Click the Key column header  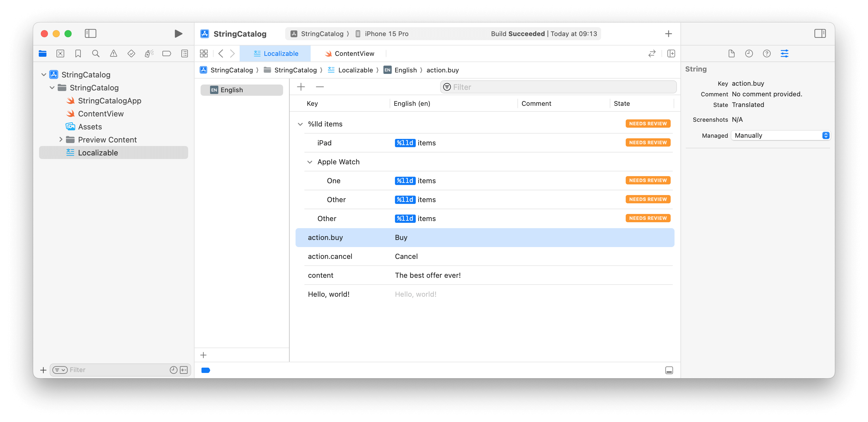click(x=312, y=104)
